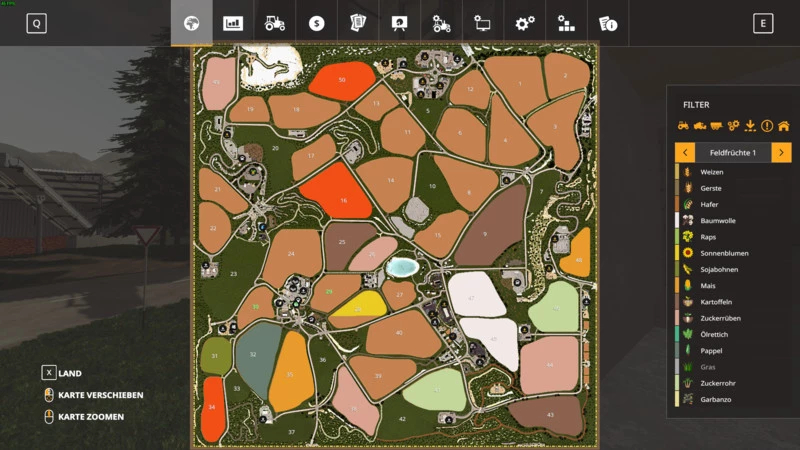Select the Feldfrüchte 1 filter label
Viewport: 800px width, 450px height.
(733, 153)
